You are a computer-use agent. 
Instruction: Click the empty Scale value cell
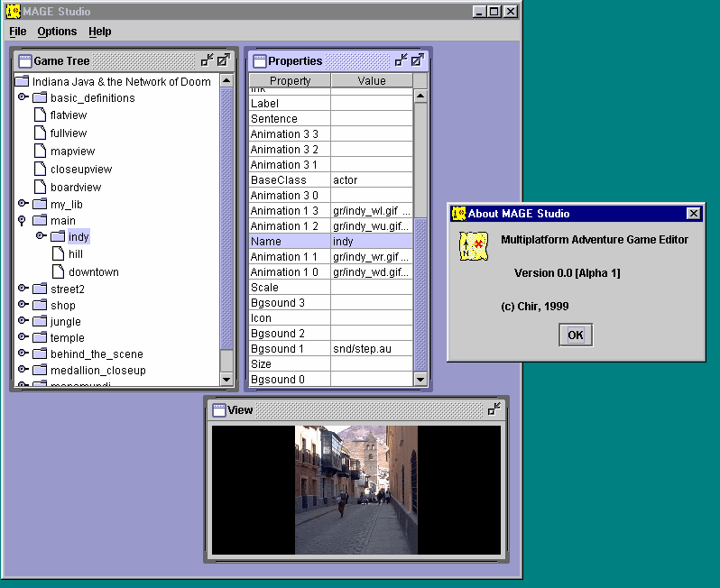coord(372,288)
